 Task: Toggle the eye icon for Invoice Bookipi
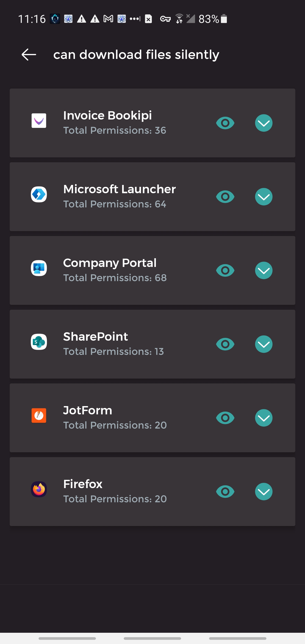tap(225, 123)
